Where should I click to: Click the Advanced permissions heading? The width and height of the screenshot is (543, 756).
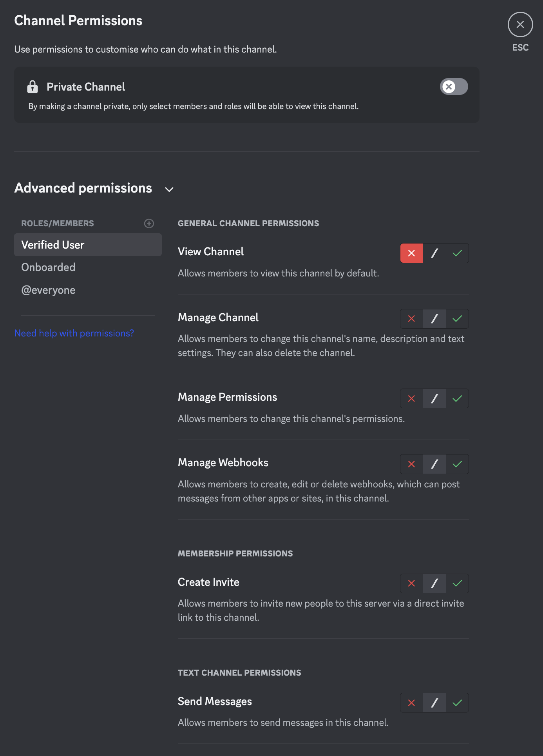[83, 188]
